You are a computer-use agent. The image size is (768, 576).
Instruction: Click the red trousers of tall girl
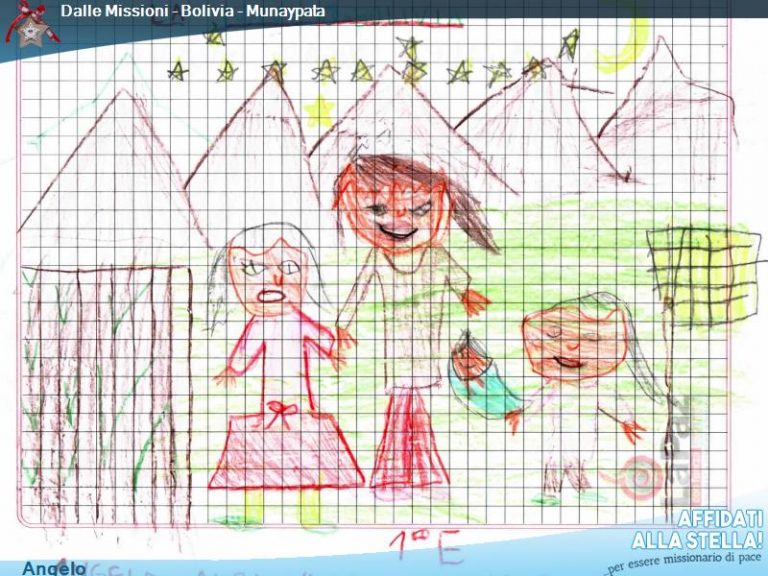point(408,440)
